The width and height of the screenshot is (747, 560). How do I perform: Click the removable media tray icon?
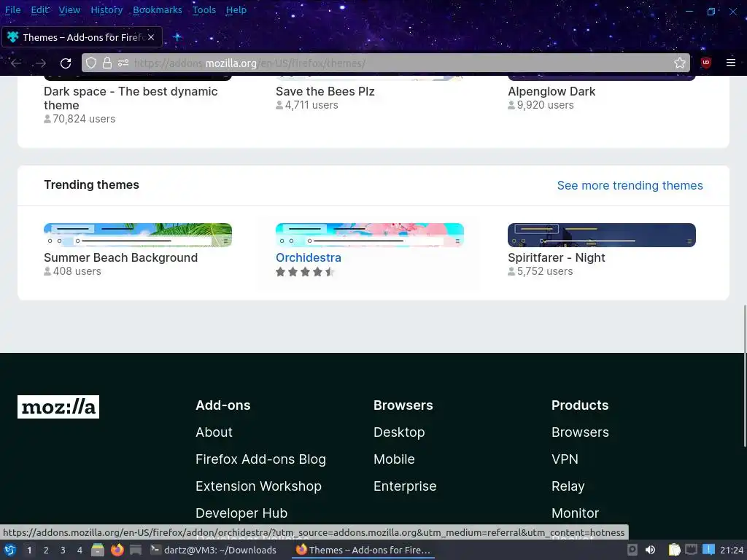point(632,550)
